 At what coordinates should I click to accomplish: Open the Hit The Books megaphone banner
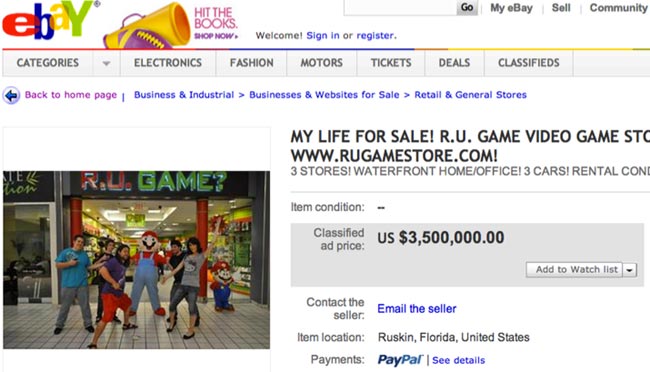click(171, 25)
